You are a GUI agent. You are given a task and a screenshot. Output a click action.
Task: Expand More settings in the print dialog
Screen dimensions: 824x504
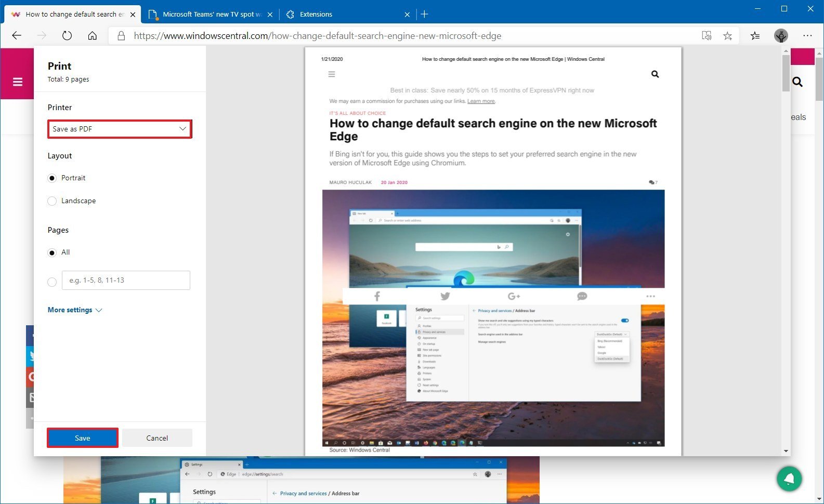click(x=75, y=310)
